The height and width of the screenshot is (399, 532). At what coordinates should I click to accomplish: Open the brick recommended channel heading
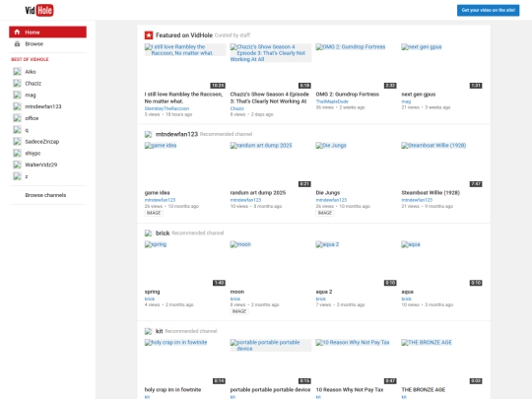click(x=163, y=233)
